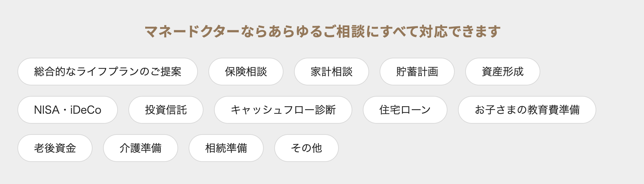This screenshot has height=184, width=644.
Task: Choose the 住宅ローン tag
Action: [405, 110]
